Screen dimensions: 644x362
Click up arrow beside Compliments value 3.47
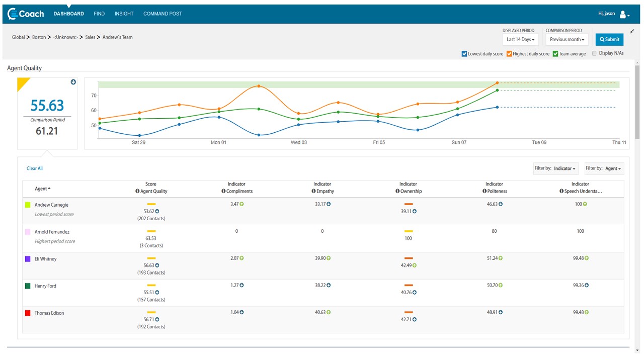tap(242, 204)
